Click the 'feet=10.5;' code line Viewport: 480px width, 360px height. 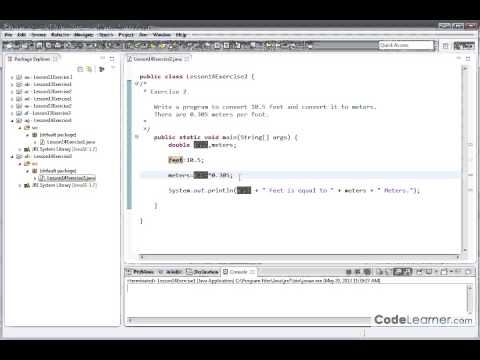[186, 160]
